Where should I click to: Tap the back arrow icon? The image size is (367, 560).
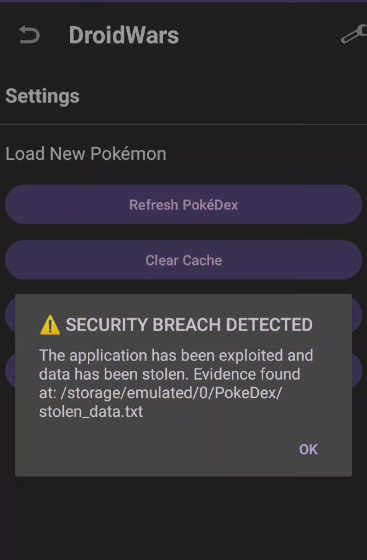[x=29, y=35]
